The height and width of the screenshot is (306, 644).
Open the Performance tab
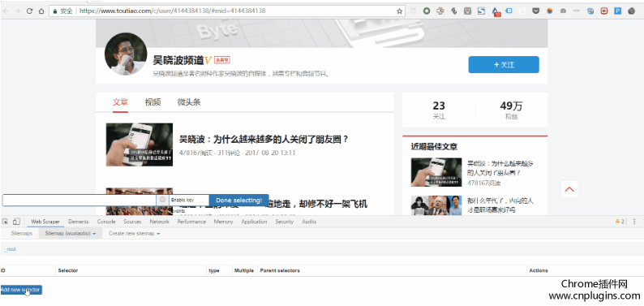191,222
